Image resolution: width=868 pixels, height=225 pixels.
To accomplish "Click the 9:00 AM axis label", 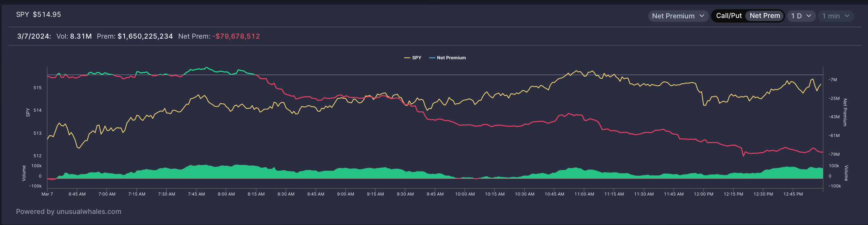I will tap(345, 194).
